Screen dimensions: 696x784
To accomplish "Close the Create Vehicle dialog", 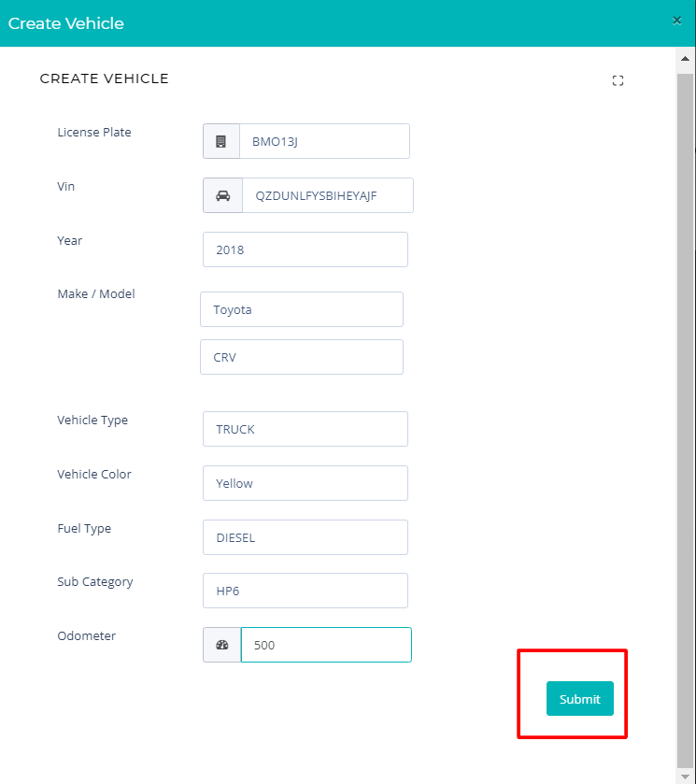I will tap(676, 21).
